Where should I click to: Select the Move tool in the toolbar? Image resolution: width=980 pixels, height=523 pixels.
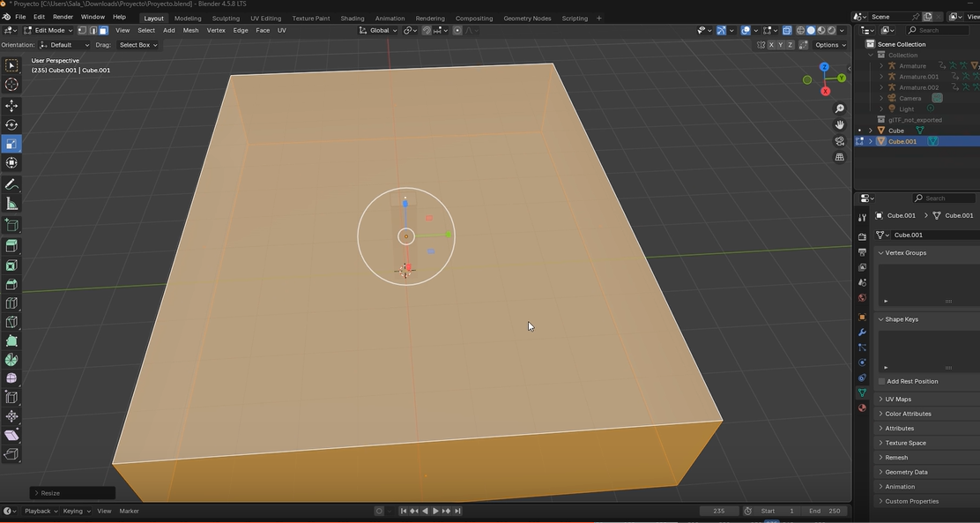tap(11, 106)
